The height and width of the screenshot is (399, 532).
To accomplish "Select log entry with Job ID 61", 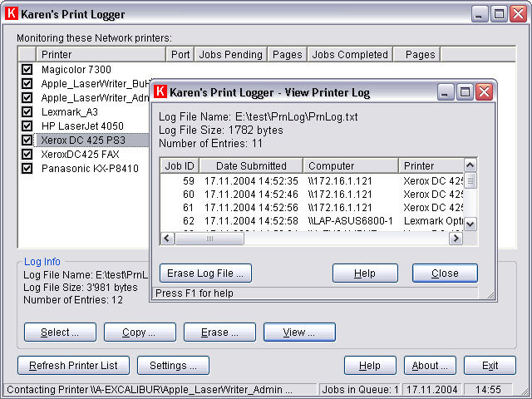I will pos(312,207).
